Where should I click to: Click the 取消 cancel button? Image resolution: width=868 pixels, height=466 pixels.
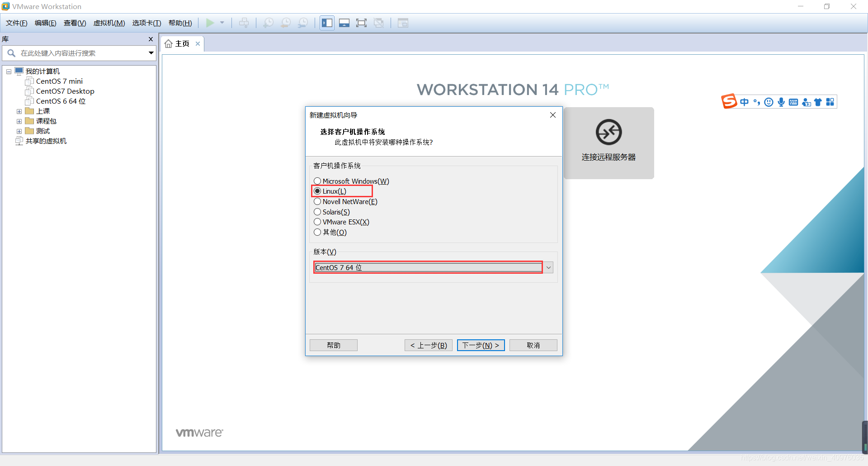[x=533, y=345]
